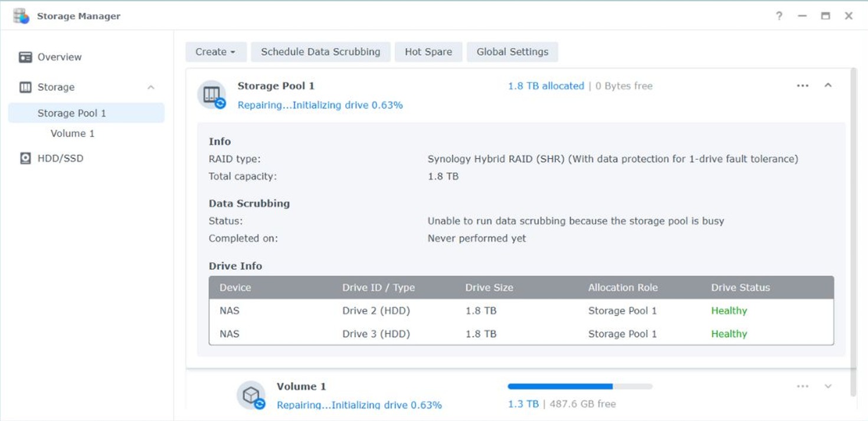Screen dimensions: 868x421
Task: Click the Volume 1 panel title
Action: [x=301, y=387]
